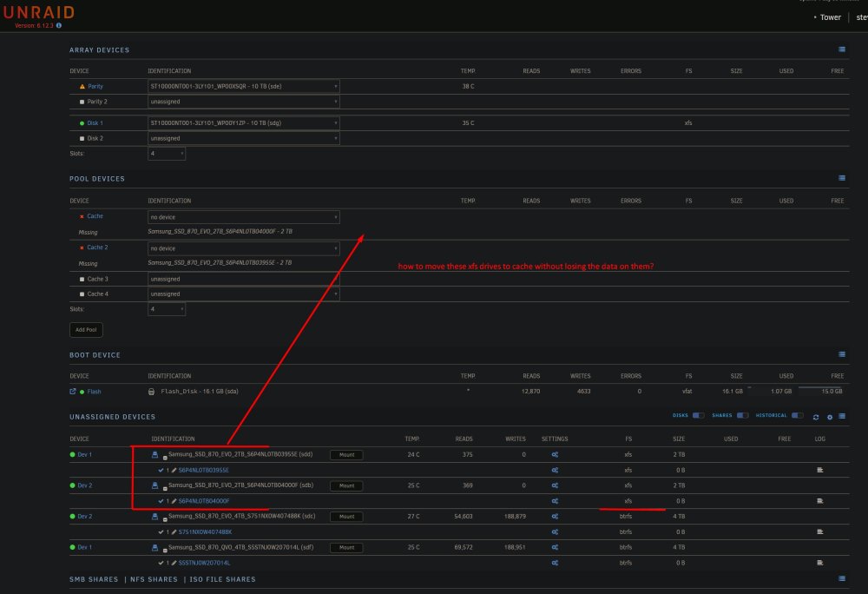Open the Disk 2 unassigned dropdown
Screen dimensions: 868x594
click(244, 138)
